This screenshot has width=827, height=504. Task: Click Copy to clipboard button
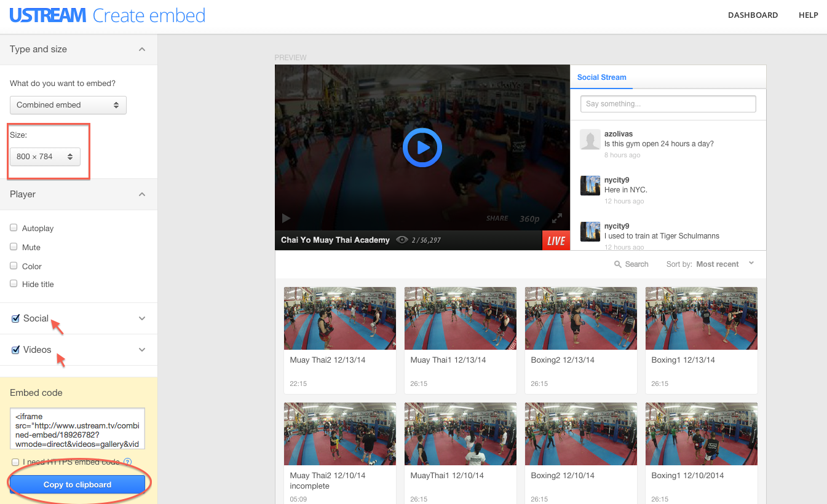pyautogui.click(x=77, y=485)
